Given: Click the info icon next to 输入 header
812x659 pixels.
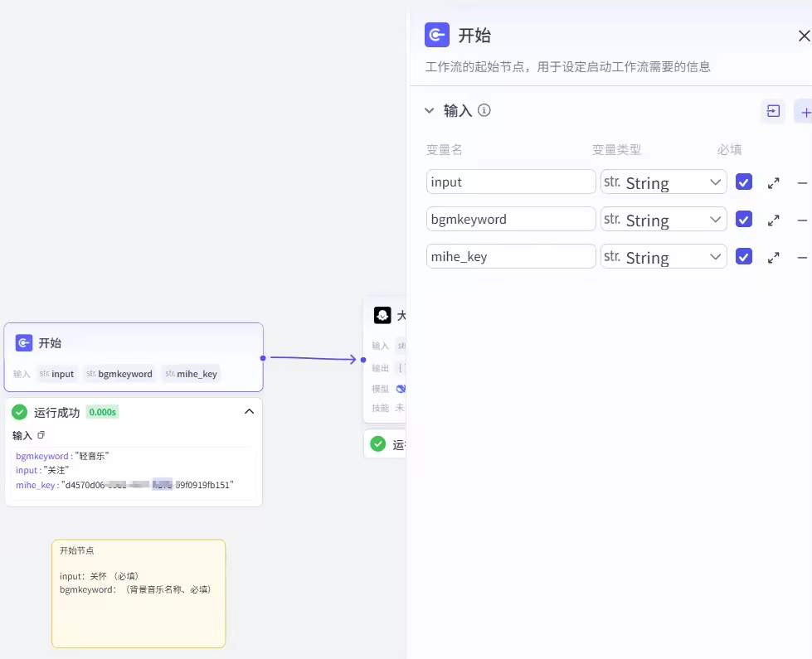Looking at the screenshot, I should coord(484,110).
